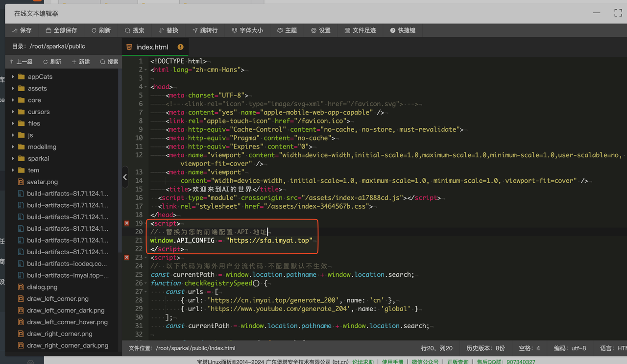Click 新建 to create new file

coord(81,62)
